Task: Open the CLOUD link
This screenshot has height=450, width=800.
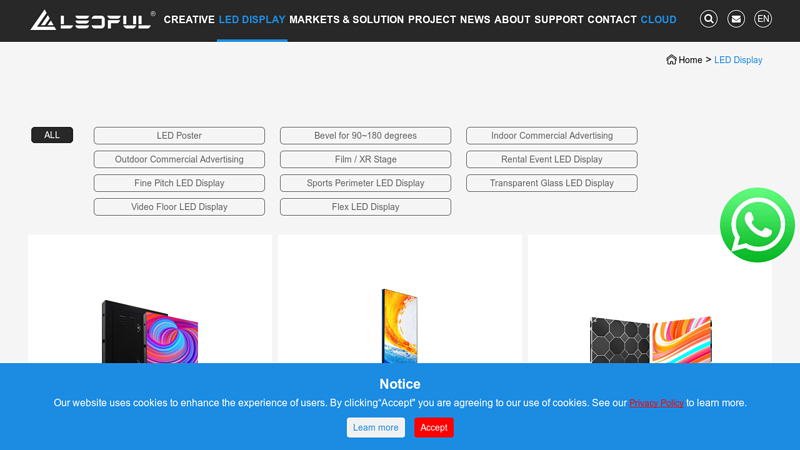Action: pos(658,19)
